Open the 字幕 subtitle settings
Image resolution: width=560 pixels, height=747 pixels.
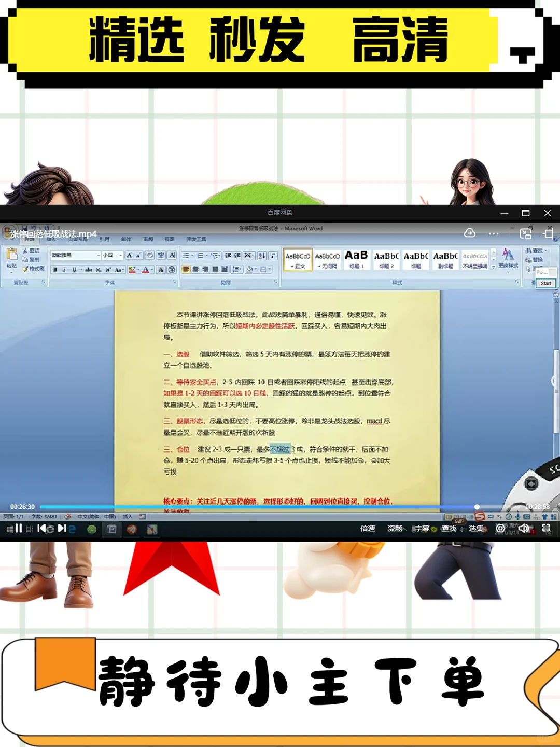422,528
